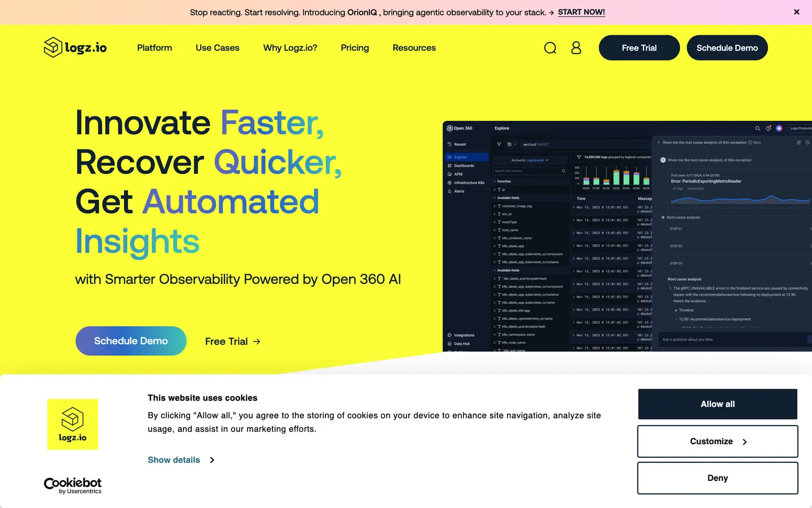Click the logz.io logo in the cookie banner

pyautogui.click(x=73, y=424)
